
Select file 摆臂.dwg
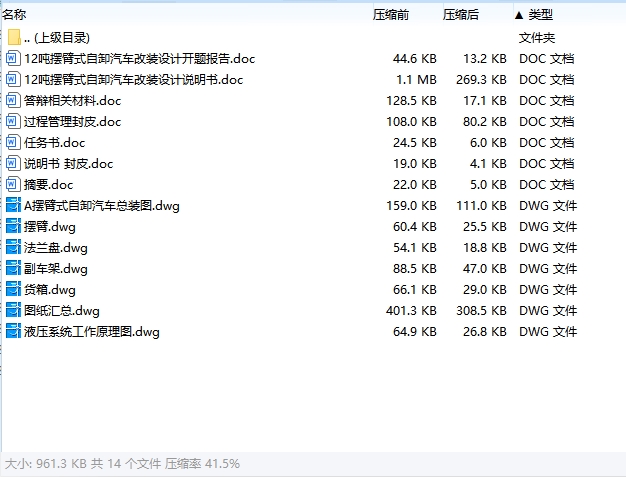50,227
